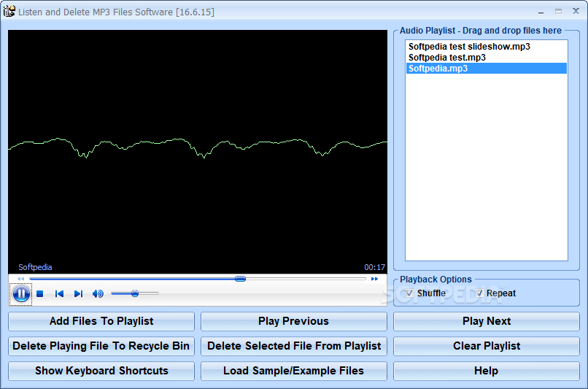The height and width of the screenshot is (389, 588).
Task: Click Load Sample/Example Files button
Action: (293, 371)
